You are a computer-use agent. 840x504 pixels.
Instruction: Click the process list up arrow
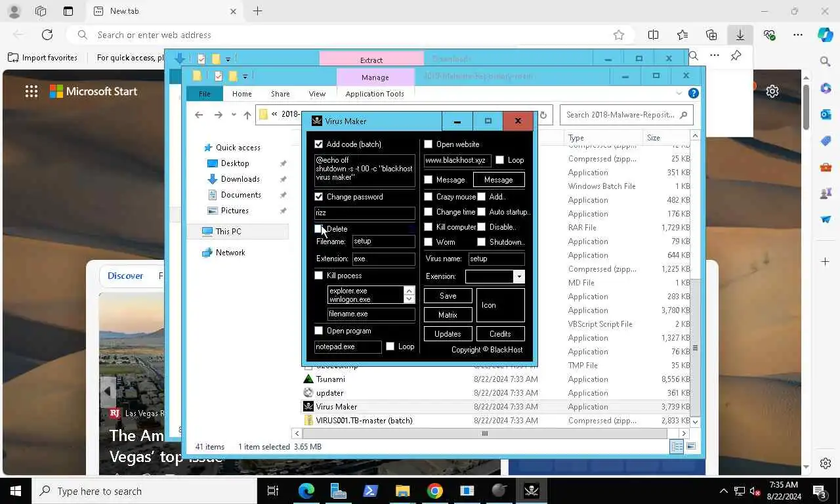tap(409, 291)
